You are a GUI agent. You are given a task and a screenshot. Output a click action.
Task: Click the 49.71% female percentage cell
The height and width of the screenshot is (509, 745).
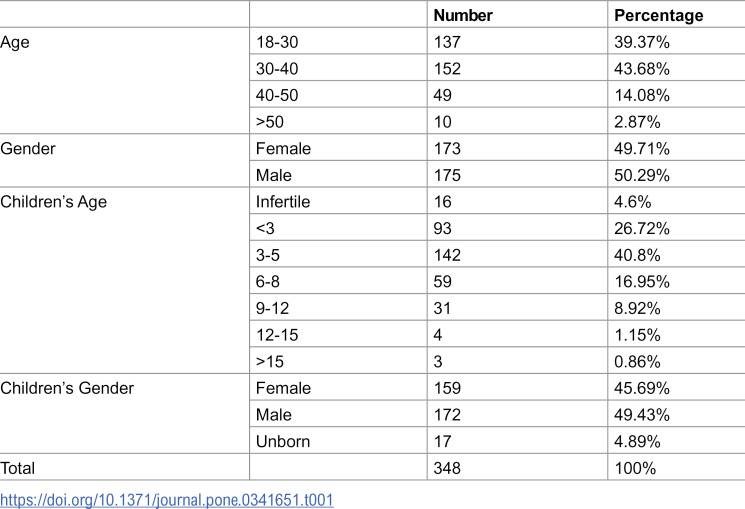tap(641, 149)
